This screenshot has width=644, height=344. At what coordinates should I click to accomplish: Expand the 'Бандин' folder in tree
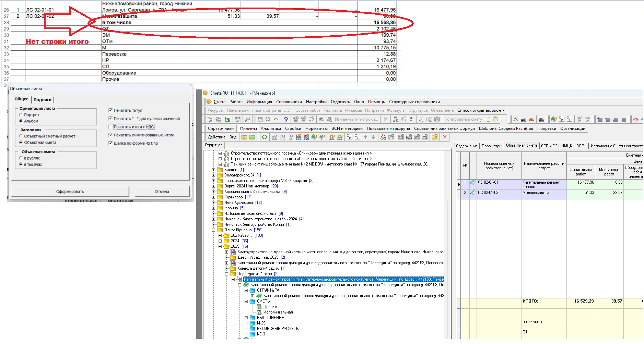coord(213,170)
